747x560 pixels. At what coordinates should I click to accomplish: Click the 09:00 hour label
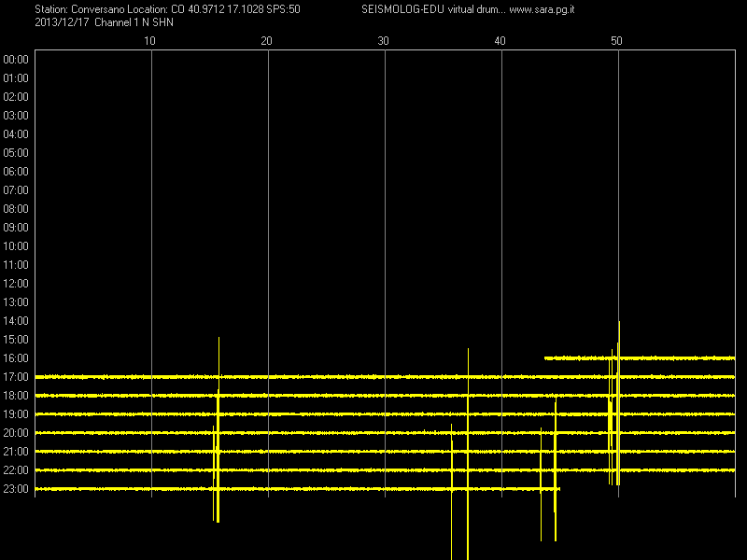point(16,228)
